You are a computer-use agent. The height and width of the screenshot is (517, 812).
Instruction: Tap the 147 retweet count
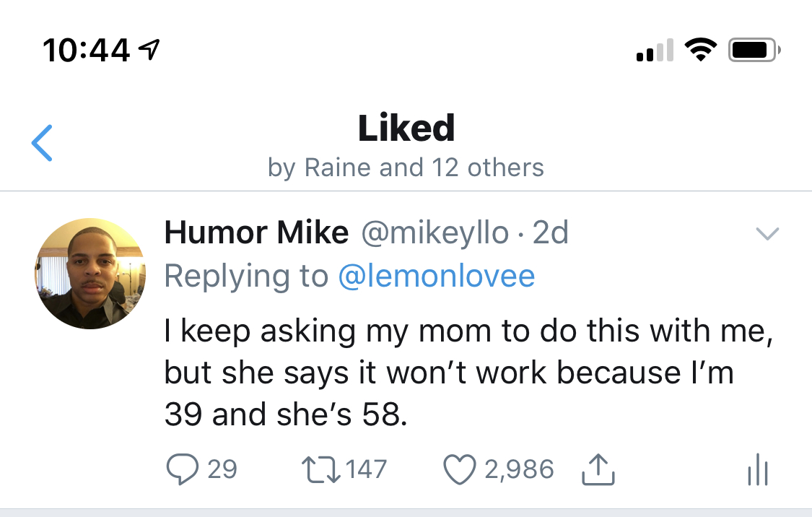[366, 469]
